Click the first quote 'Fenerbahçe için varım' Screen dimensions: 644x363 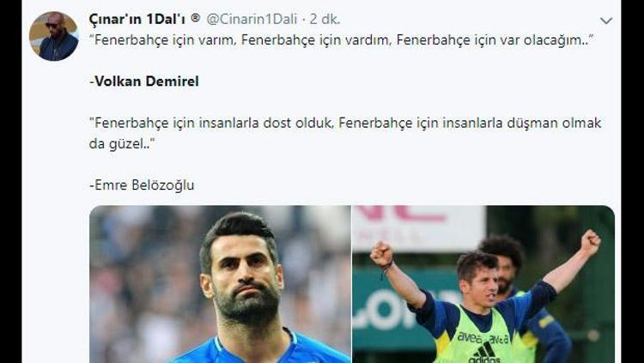click(161, 39)
